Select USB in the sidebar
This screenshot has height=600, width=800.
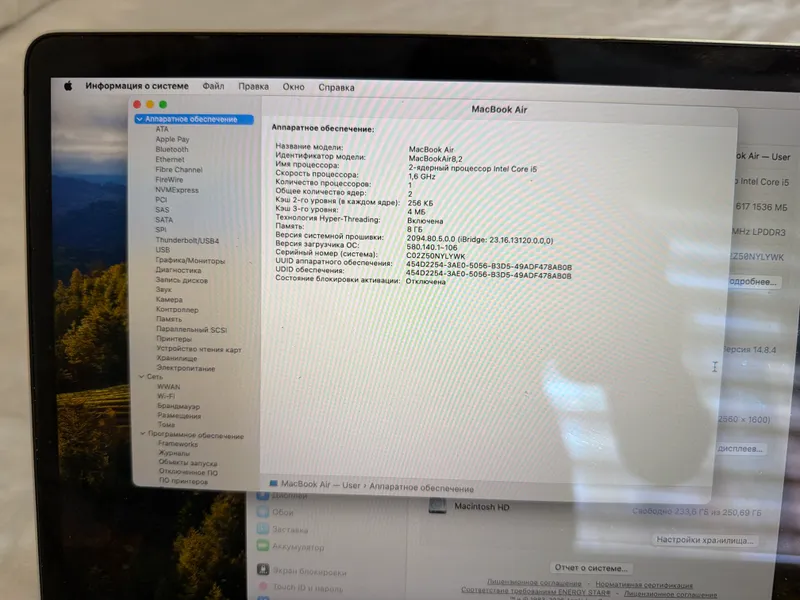pyautogui.click(x=163, y=250)
